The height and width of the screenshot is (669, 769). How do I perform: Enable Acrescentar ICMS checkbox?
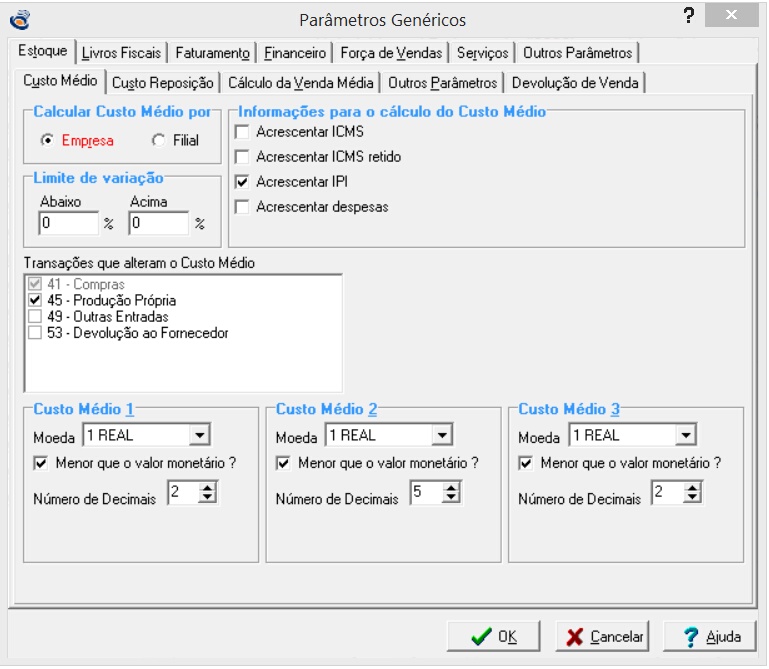pos(242,132)
